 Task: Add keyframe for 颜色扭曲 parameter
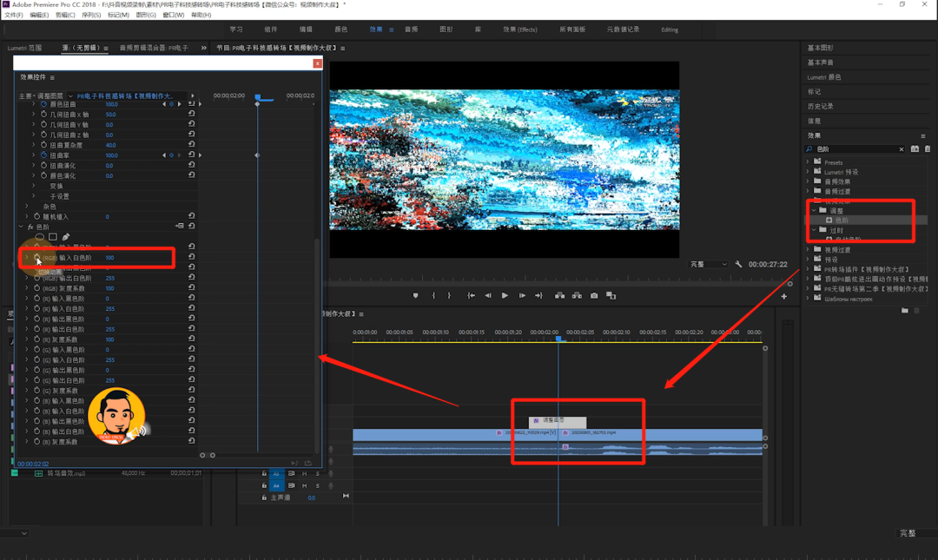tap(171, 104)
